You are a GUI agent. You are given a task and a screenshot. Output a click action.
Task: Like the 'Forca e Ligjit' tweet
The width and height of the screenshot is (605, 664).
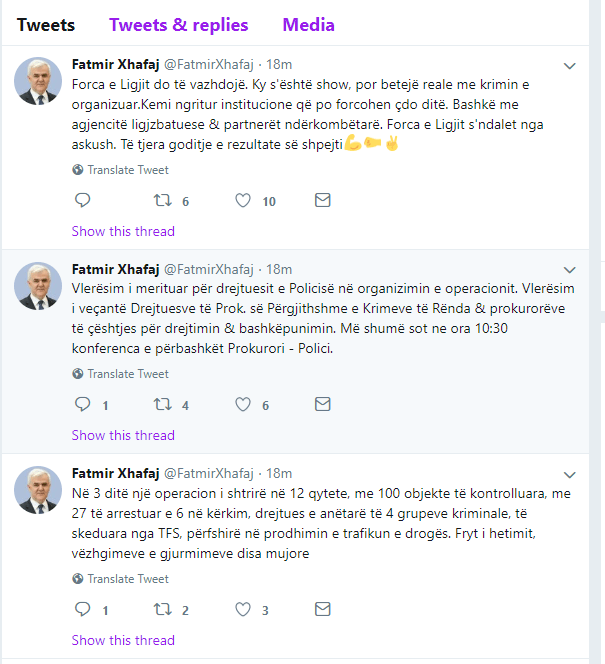pyautogui.click(x=243, y=201)
